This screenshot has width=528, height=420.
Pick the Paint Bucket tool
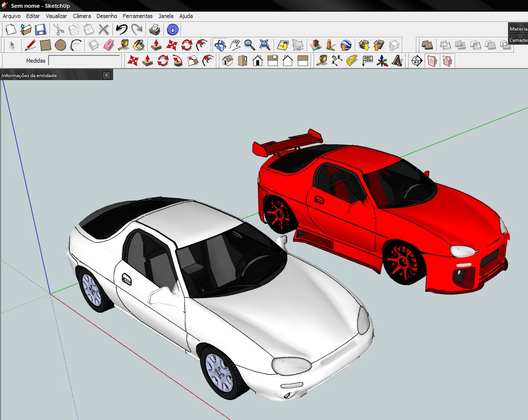pos(139,45)
